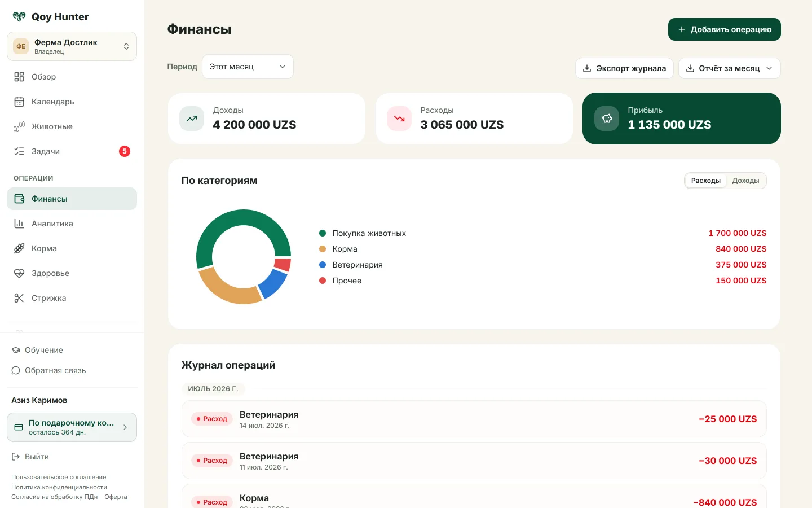
Task: Click the Выйти logout icon
Action: coord(16,457)
